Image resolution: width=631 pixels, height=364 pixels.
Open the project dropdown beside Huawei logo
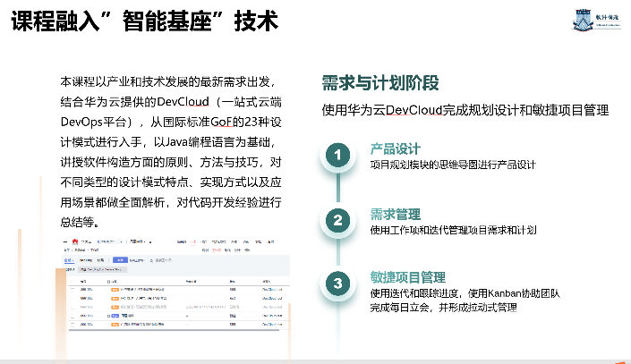[x=110, y=241]
